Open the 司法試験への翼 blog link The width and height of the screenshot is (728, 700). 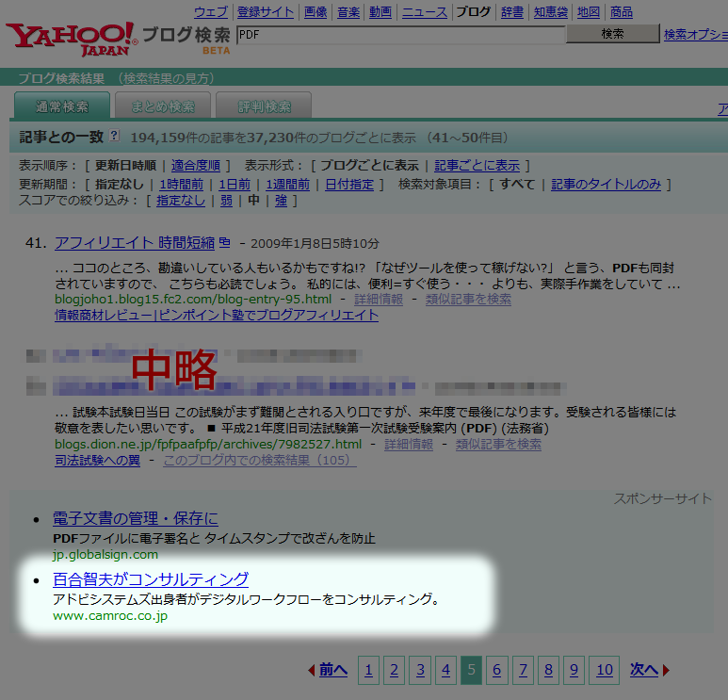tap(98, 461)
